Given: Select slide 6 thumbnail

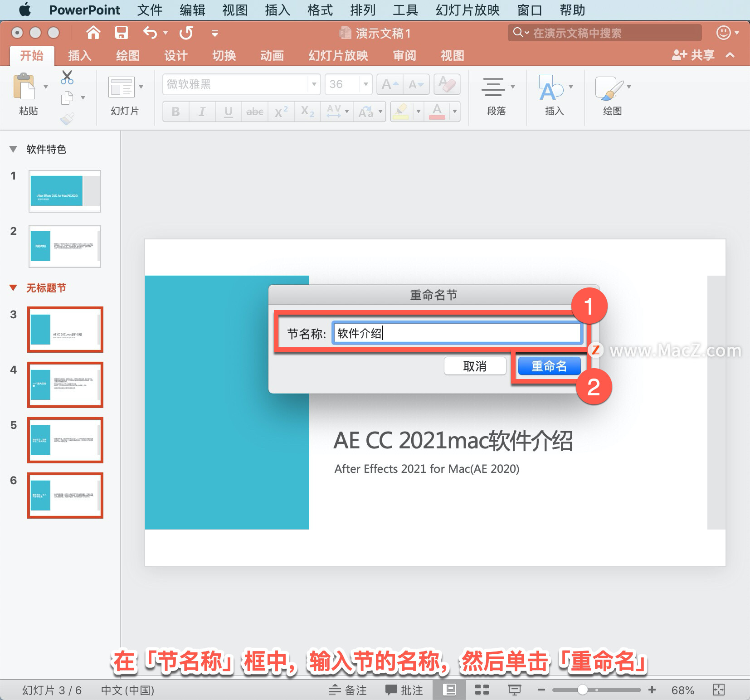Looking at the screenshot, I should pyautogui.click(x=65, y=495).
